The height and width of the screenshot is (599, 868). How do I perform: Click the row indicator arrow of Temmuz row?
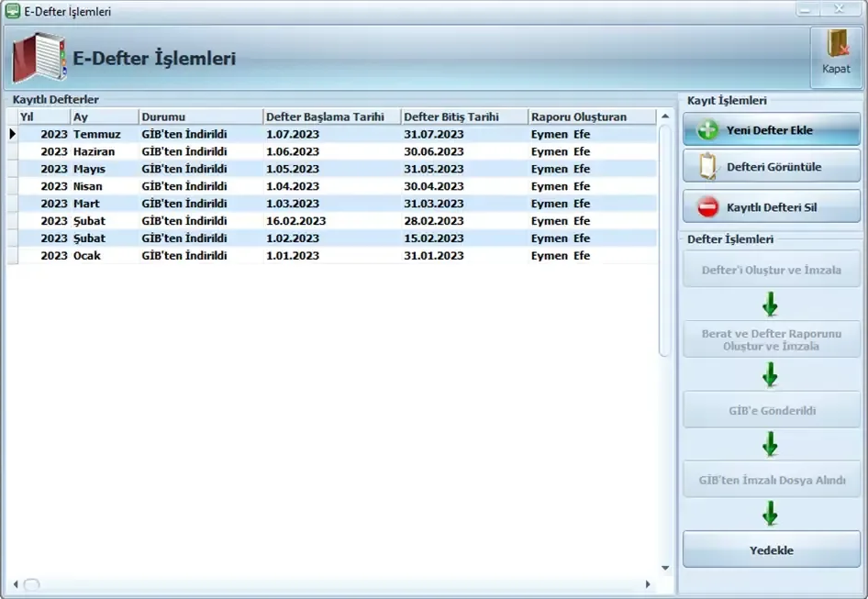[12, 134]
